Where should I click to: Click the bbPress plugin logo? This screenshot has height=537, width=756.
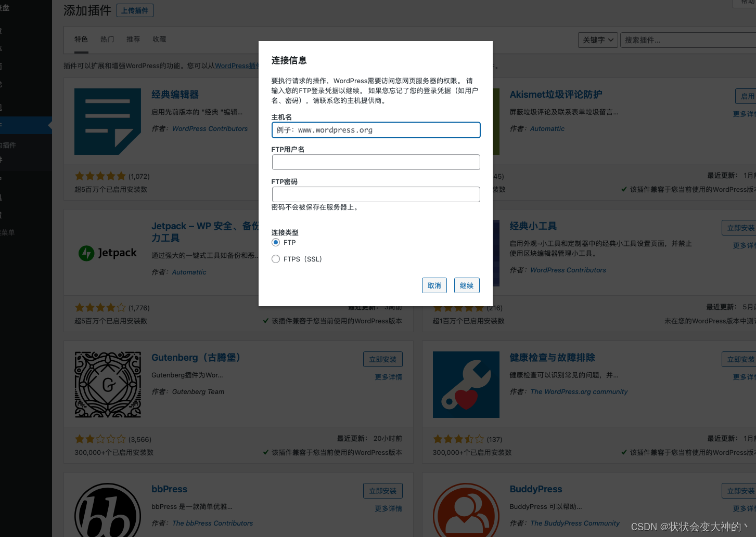point(108,510)
